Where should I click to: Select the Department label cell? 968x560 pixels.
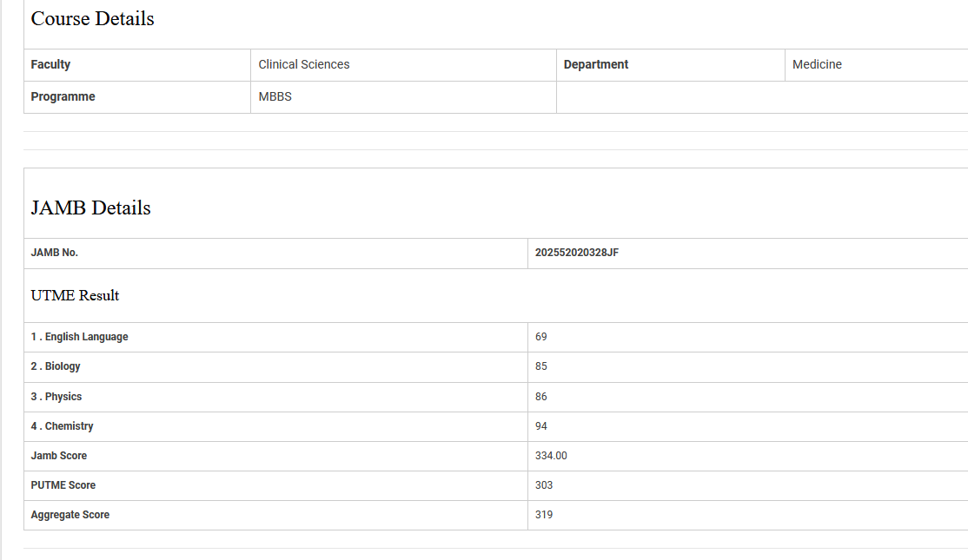596,64
